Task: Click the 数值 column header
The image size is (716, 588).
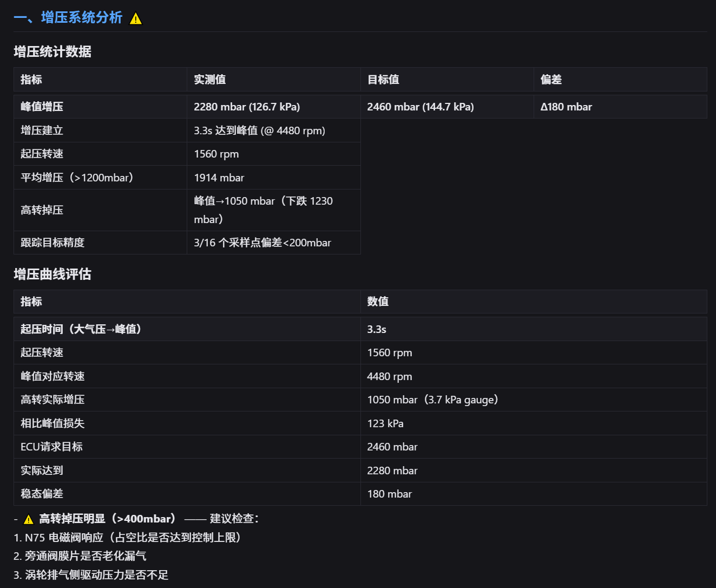Action: (x=378, y=302)
